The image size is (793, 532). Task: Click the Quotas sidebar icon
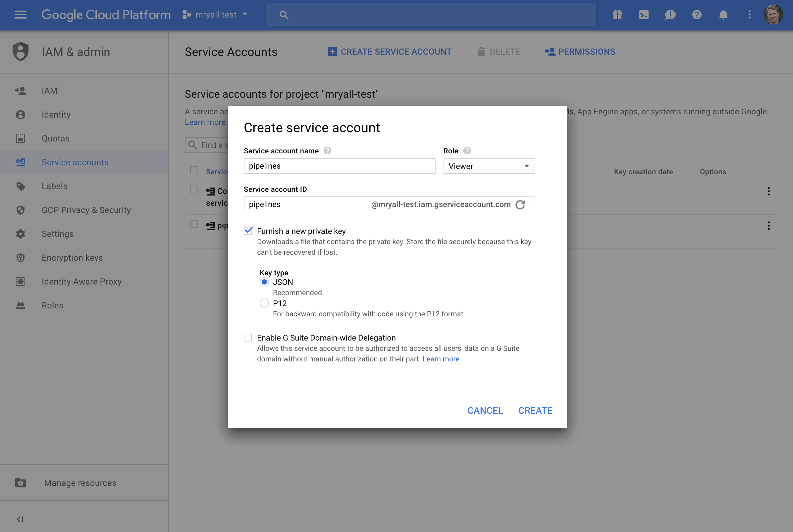[x=20, y=138]
